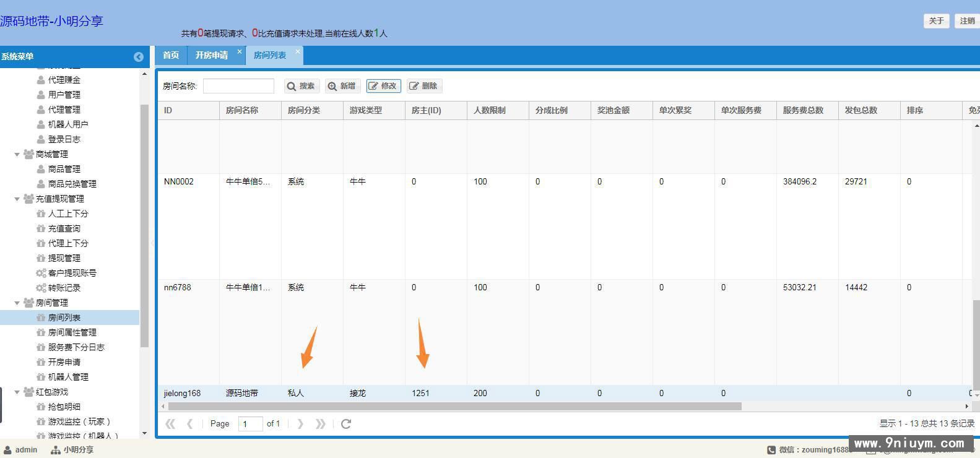Open 房间属性管理 in the sidebar menu
Viewport: 980px width, 458px height.
[x=72, y=332]
